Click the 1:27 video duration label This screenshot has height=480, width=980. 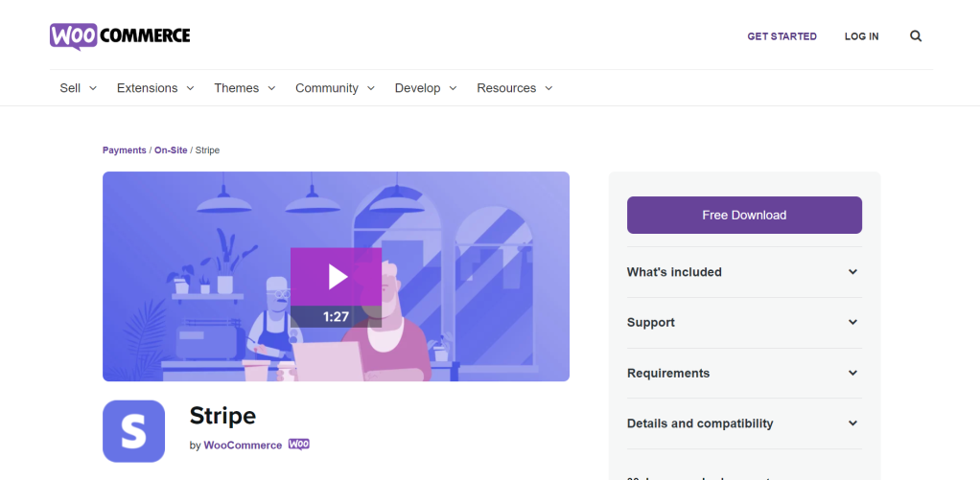(x=337, y=316)
